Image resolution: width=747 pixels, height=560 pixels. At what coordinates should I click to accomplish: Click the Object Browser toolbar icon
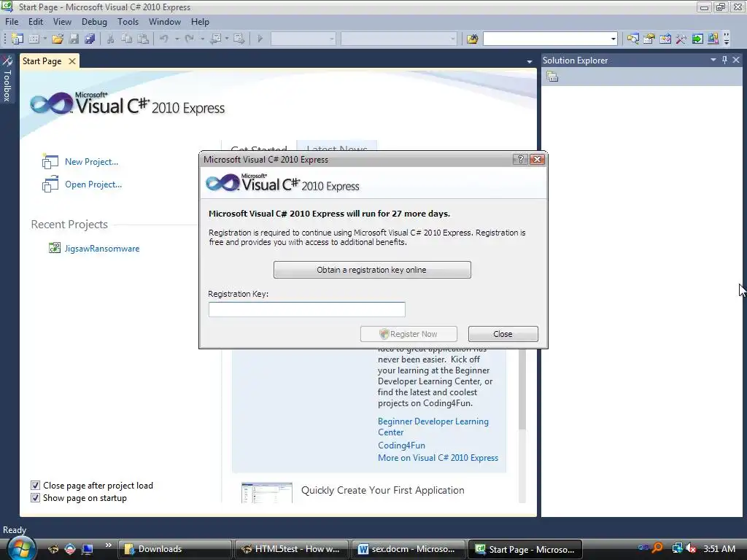[665, 39]
